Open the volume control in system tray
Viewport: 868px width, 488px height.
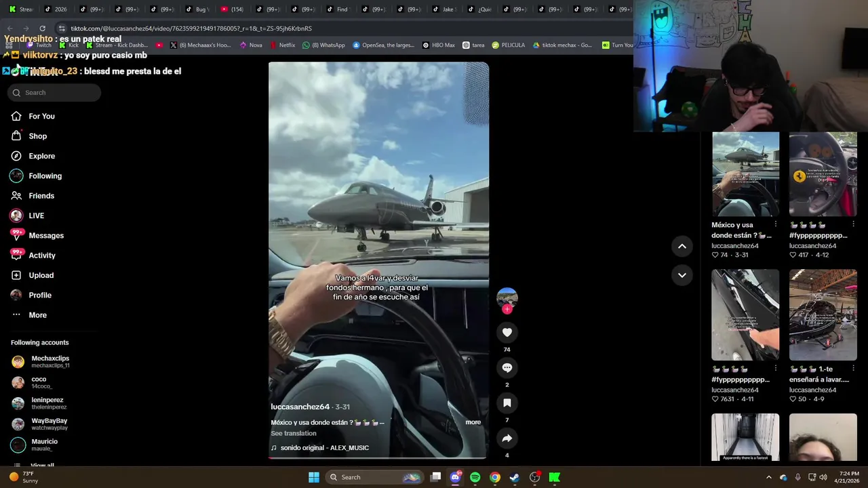pyautogui.click(x=823, y=477)
